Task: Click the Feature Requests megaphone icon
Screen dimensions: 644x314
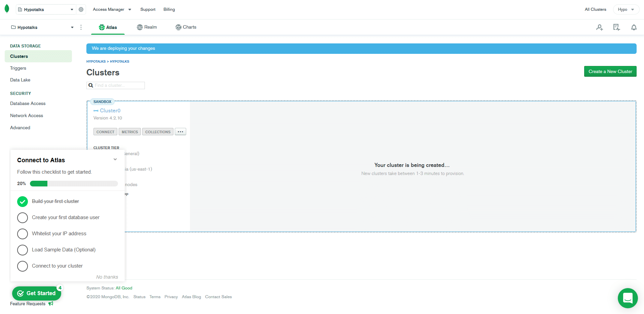Action: tap(51, 304)
